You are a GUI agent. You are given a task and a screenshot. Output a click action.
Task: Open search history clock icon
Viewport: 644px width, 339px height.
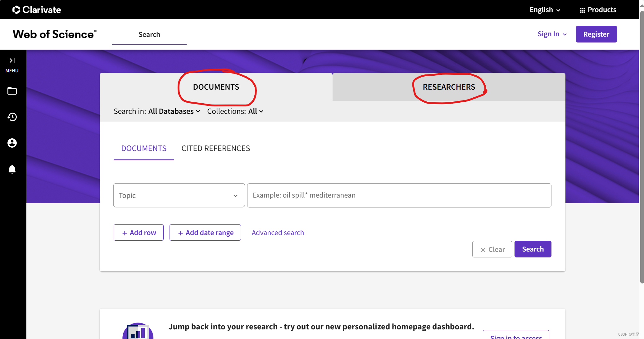[12, 117]
